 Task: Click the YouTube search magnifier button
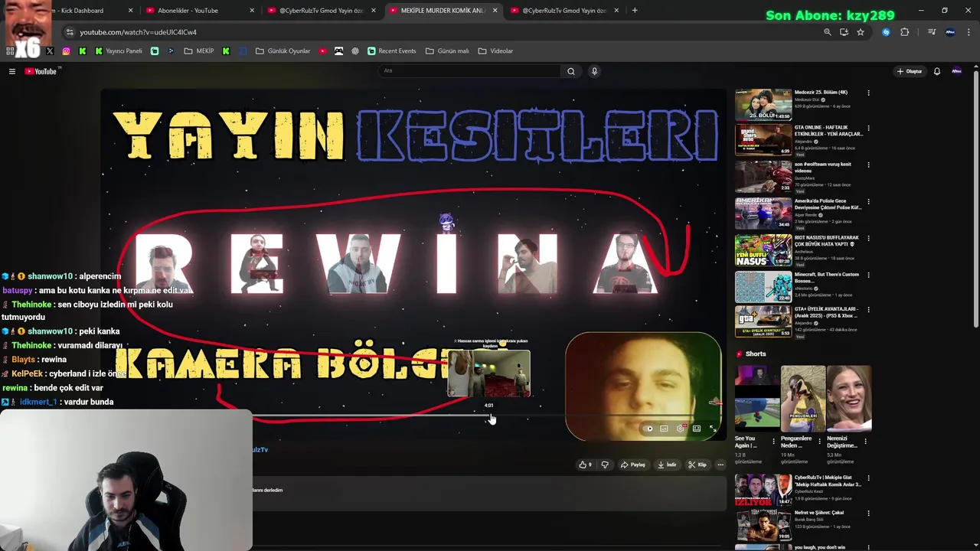pyautogui.click(x=570, y=71)
